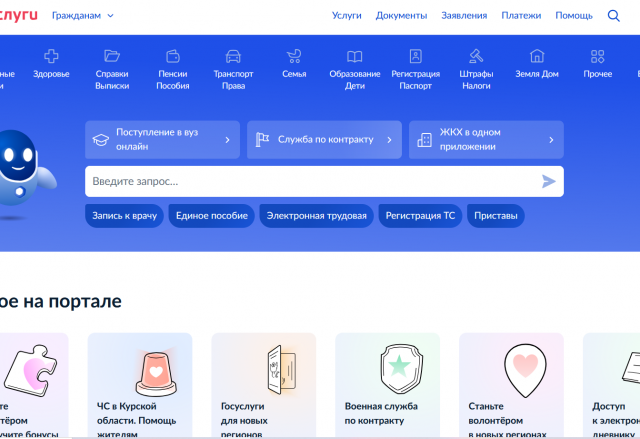Screen dimensions: 640x439
Task: Click chevron on ЖКХ в одном приложении
Action: pyautogui.click(x=551, y=140)
